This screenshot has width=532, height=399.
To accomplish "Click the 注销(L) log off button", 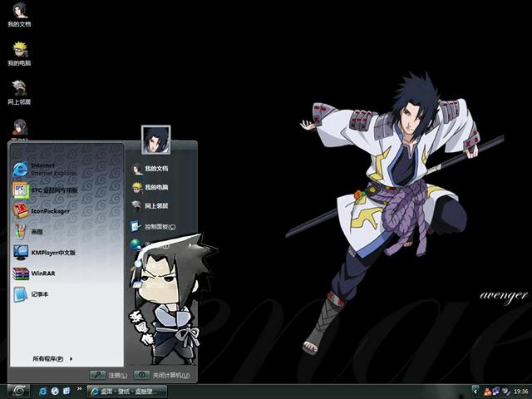I will pyautogui.click(x=109, y=375).
